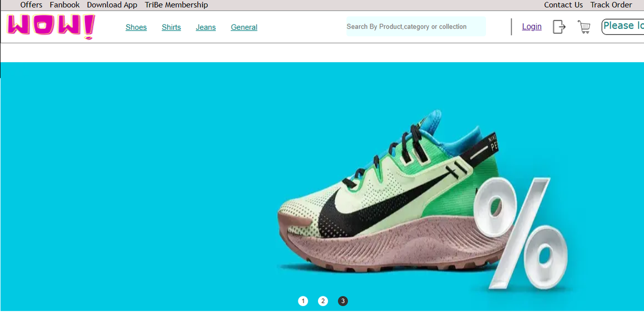Click the 'Please lo…' button
The height and width of the screenshot is (313, 644).
tap(623, 27)
